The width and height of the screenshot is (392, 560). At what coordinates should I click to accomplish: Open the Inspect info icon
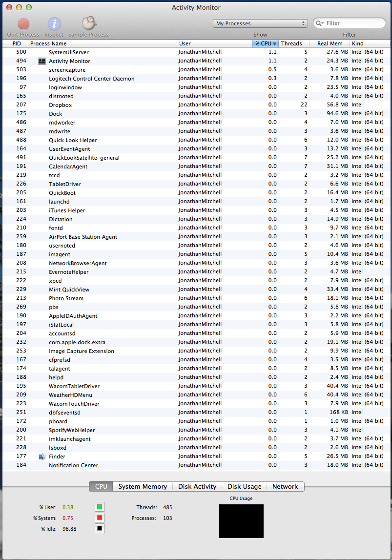point(54,24)
